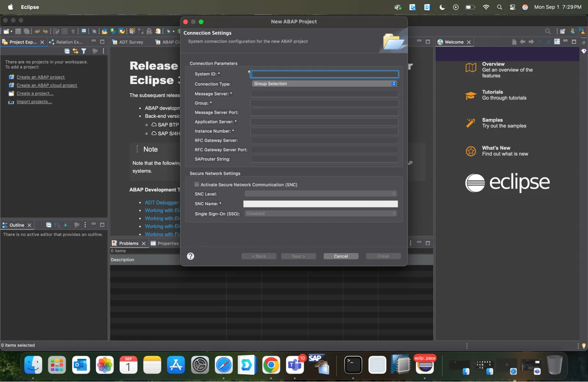The image size is (588, 382).
Task: Click the Outline tab
Action: click(x=17, y=225)
